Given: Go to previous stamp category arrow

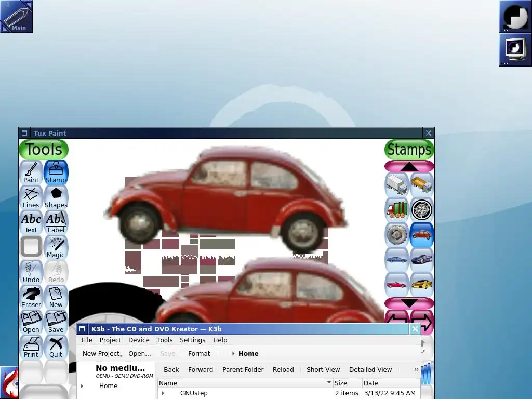Looking at the screenshot, I should 396,317.
